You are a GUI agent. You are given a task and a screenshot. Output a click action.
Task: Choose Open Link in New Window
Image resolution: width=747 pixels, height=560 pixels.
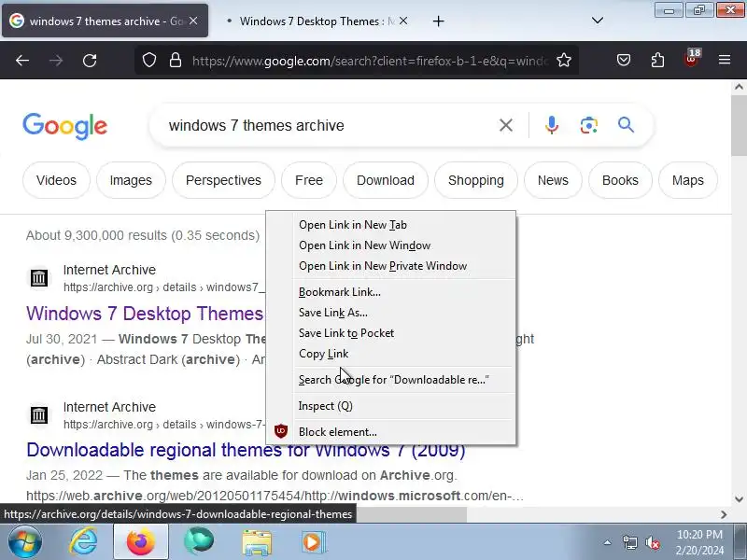pos(390,245)
